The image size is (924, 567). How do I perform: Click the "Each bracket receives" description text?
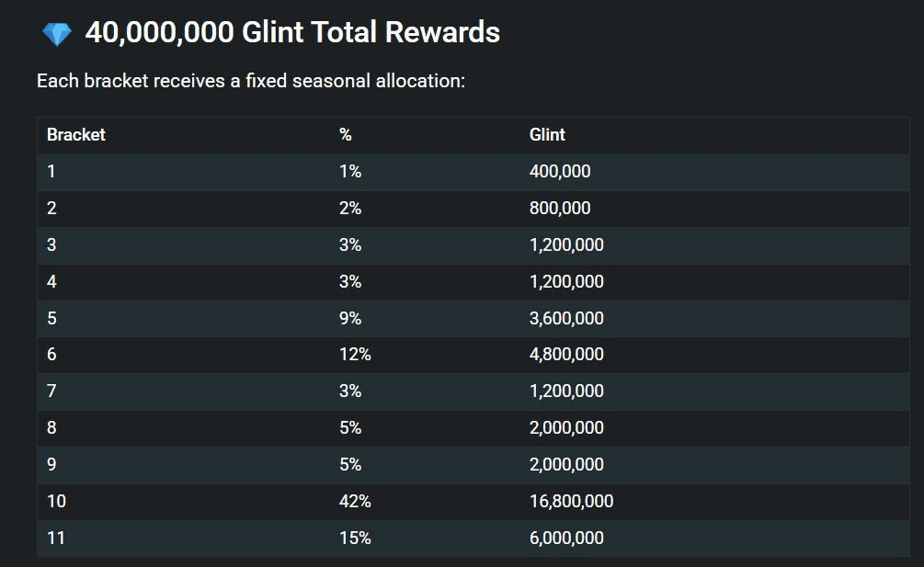(251, 81)
